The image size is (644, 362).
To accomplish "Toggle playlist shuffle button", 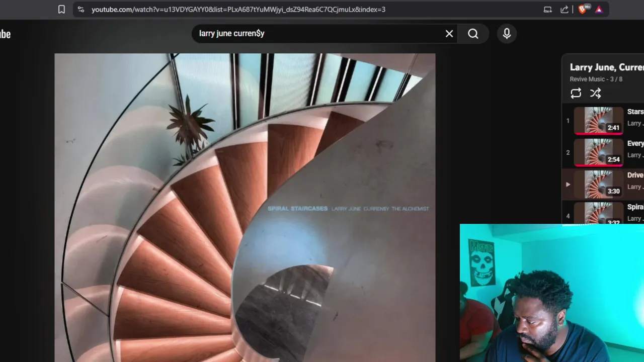I will coord(596,93).
